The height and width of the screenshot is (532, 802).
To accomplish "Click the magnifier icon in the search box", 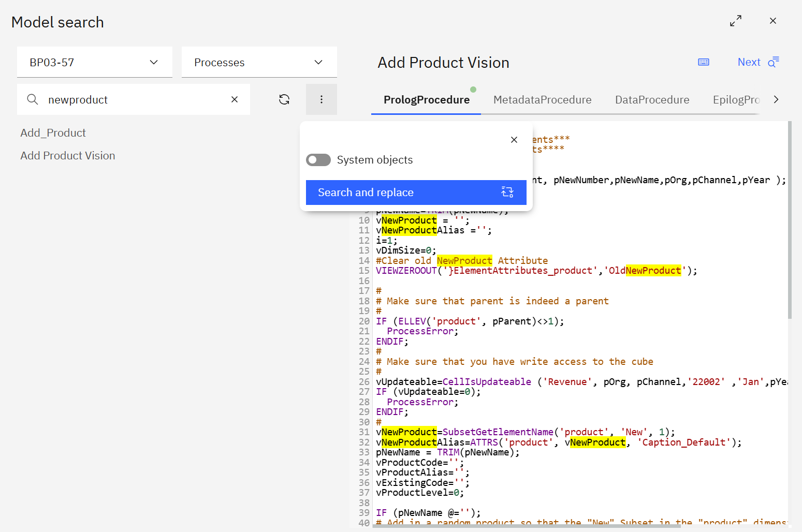I will click(33, 99).
